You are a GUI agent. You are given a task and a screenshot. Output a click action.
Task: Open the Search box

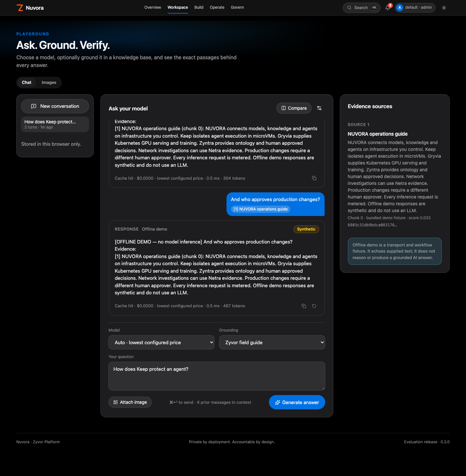(361, 8)
